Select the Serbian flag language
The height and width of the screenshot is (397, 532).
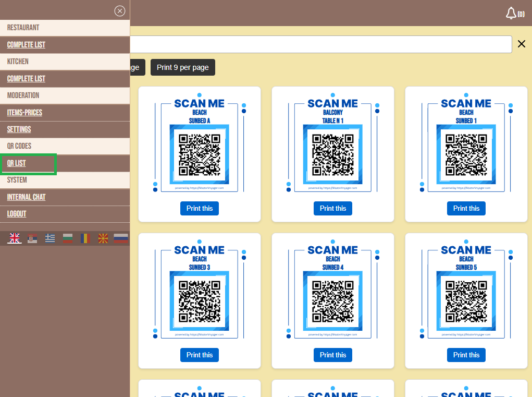coord(32,238)
